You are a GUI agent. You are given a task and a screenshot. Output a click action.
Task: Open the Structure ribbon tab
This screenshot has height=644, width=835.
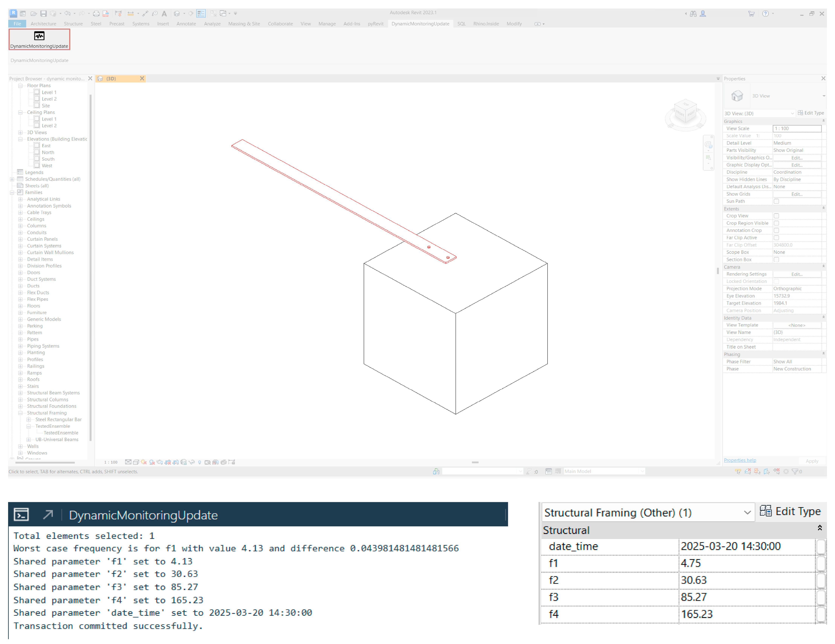tap(73, 24)
